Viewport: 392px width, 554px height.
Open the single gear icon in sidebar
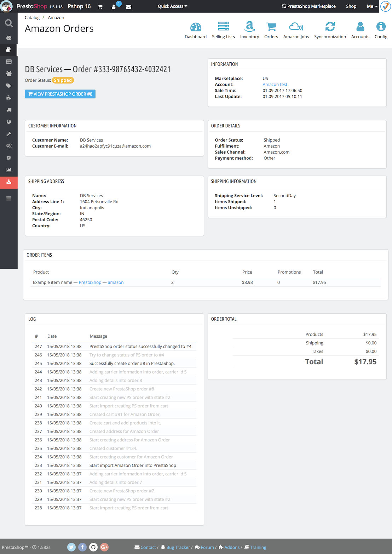click(9, 158)
